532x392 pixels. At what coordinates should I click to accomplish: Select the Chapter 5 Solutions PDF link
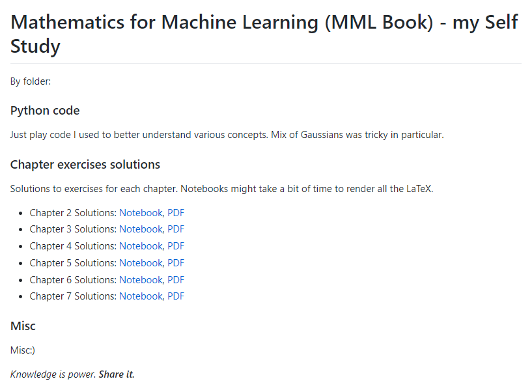point(176,263)
